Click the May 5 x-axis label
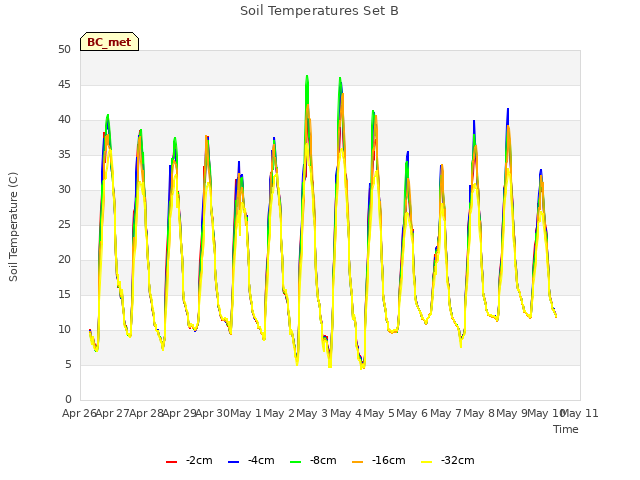640x480 pixels. pos(379,413)
